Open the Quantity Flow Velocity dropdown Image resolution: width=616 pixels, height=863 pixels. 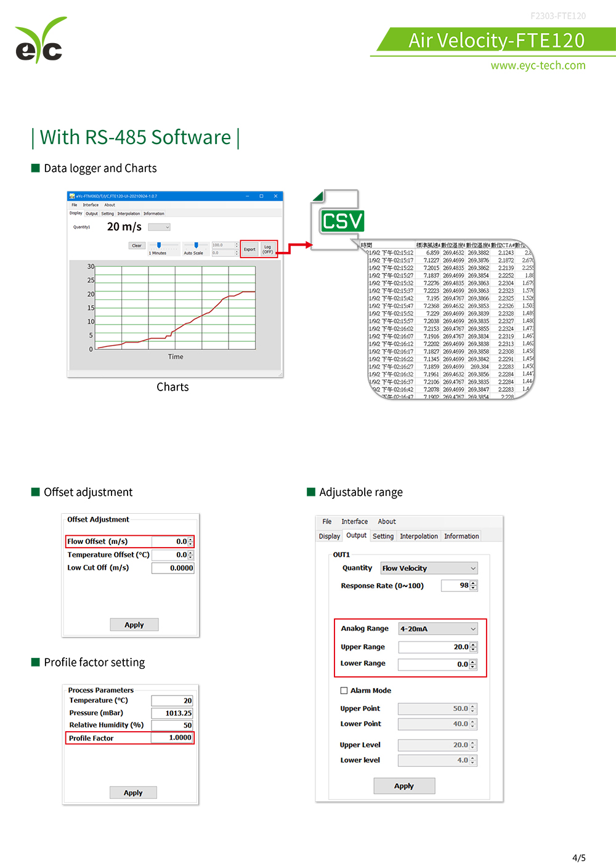tap(429, 568)
